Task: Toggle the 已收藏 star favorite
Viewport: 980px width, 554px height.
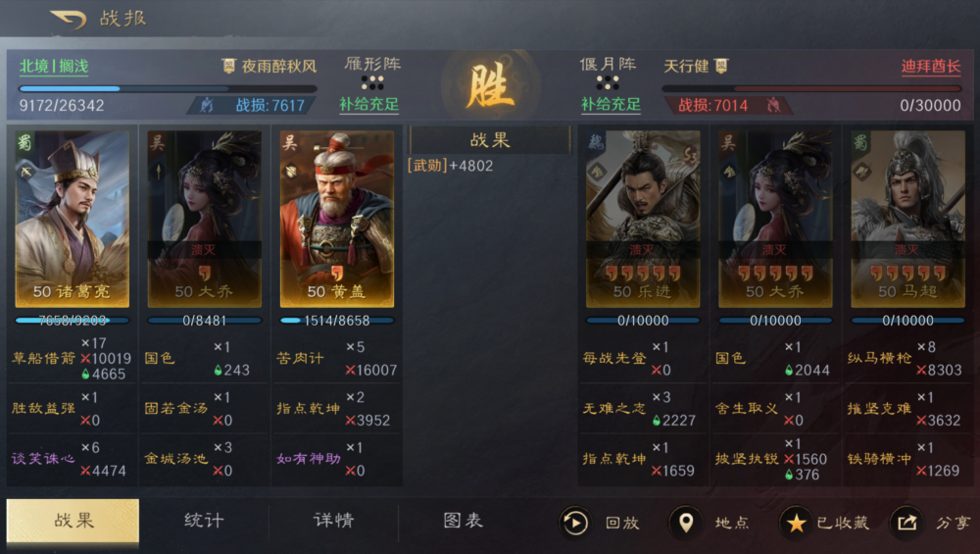Action: 796,522
